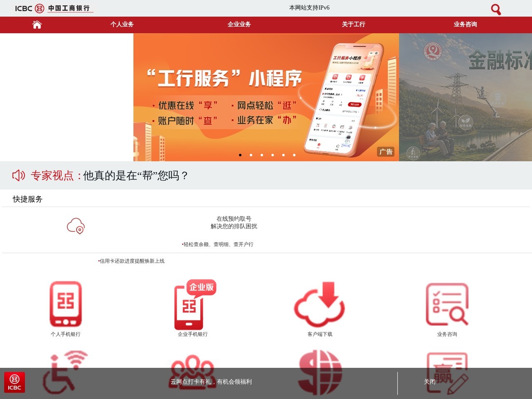The height and width of the screenshot is (399, 532).
Task: Open the 在线预约取号 link
Action: (x=234, y=219)
